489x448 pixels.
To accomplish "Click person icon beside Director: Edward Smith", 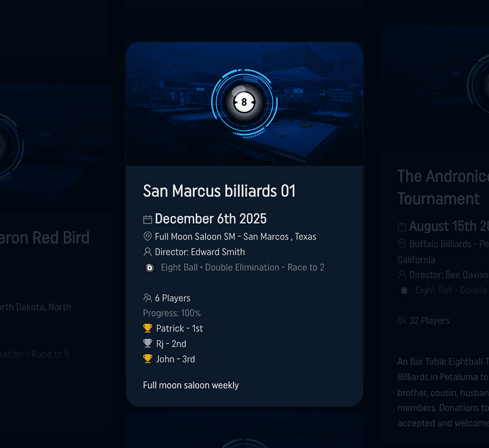I will [x=147, y=252].
